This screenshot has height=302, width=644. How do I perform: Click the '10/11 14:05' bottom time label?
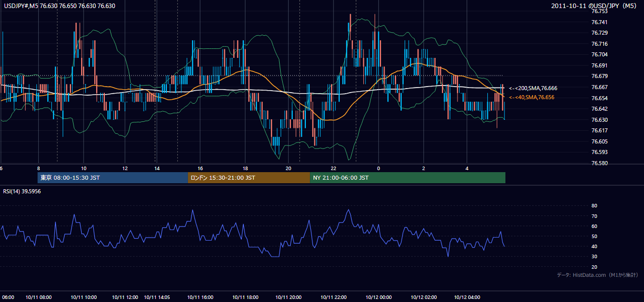tap(157, 297)
